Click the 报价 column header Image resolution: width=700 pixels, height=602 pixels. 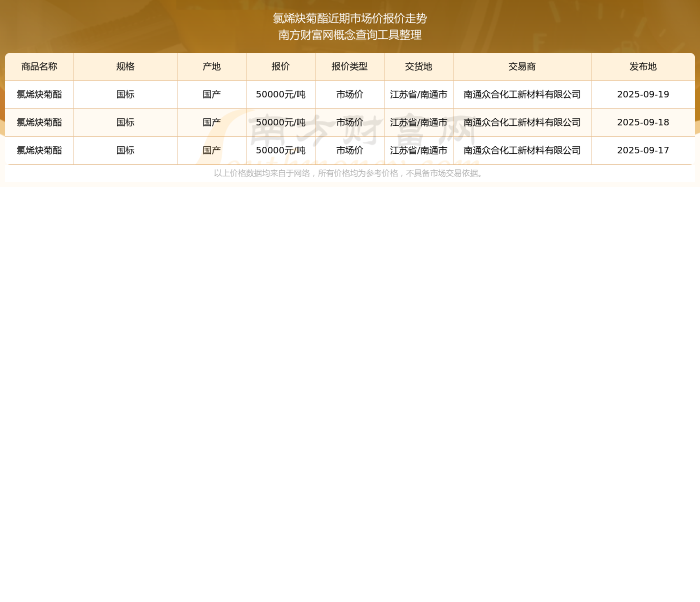(280, 66)
